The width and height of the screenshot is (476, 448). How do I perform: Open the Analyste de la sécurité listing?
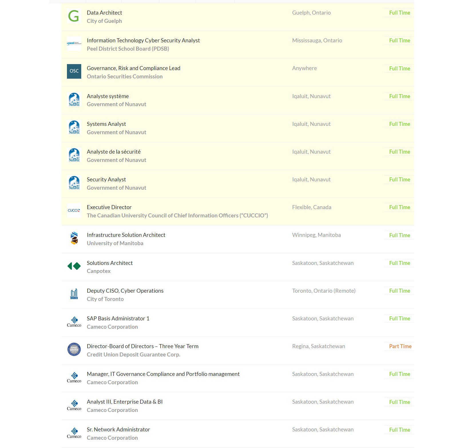(x=114, y=152)
